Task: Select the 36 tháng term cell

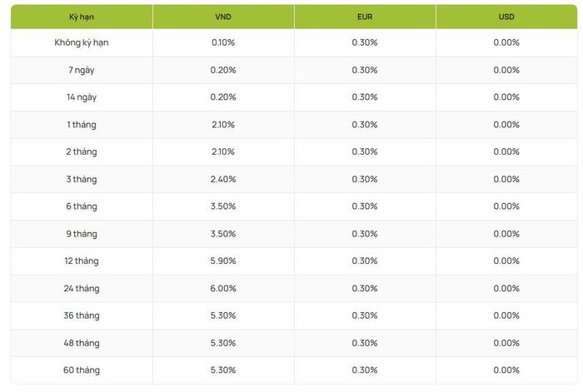Action: (x=82, y=315)
